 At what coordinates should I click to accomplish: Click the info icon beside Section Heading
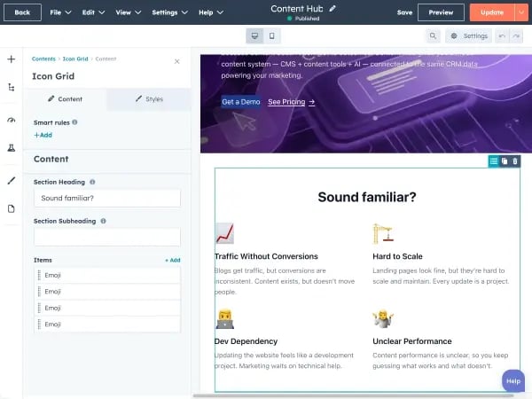92,182
